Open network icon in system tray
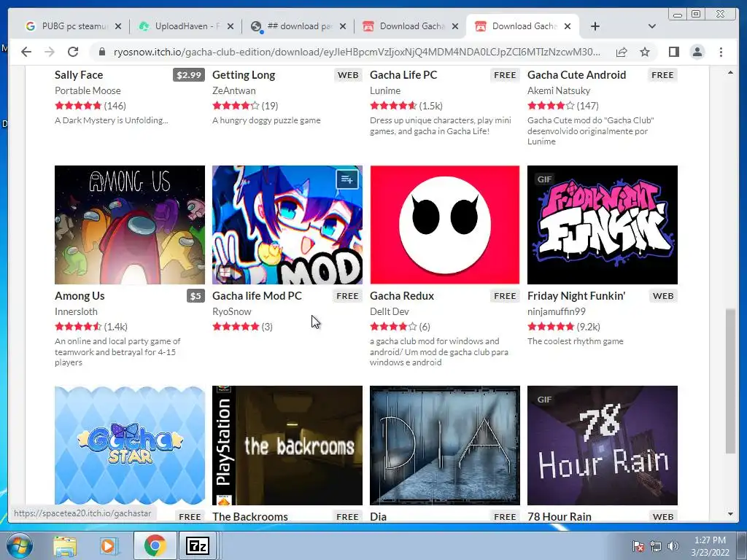 tap(656, 546)
